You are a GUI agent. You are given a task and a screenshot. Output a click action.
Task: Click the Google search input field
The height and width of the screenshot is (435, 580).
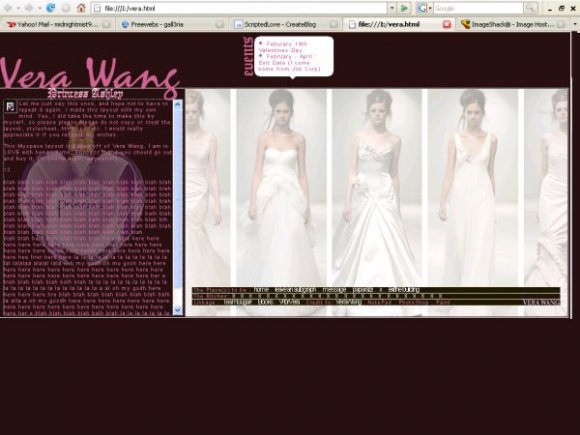[478, 8]
